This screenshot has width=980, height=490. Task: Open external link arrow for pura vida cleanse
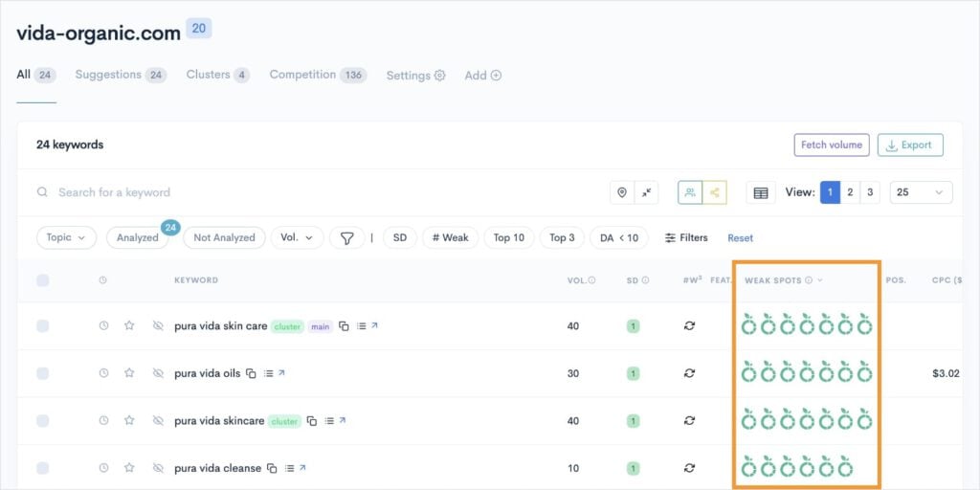302,467
